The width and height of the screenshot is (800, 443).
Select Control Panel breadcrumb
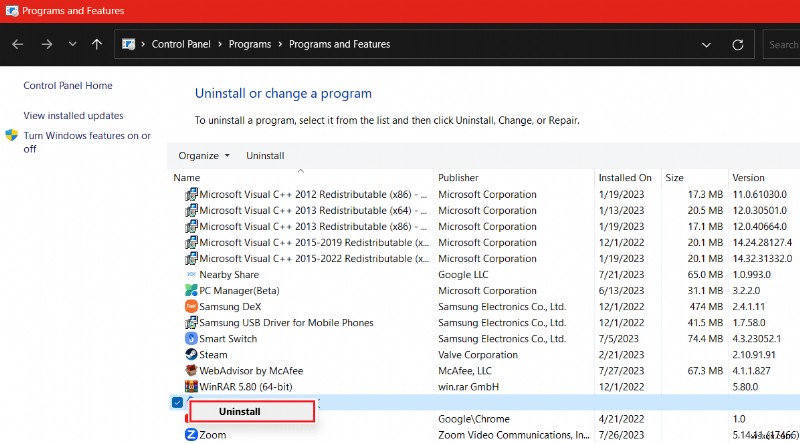pos(181,44)
